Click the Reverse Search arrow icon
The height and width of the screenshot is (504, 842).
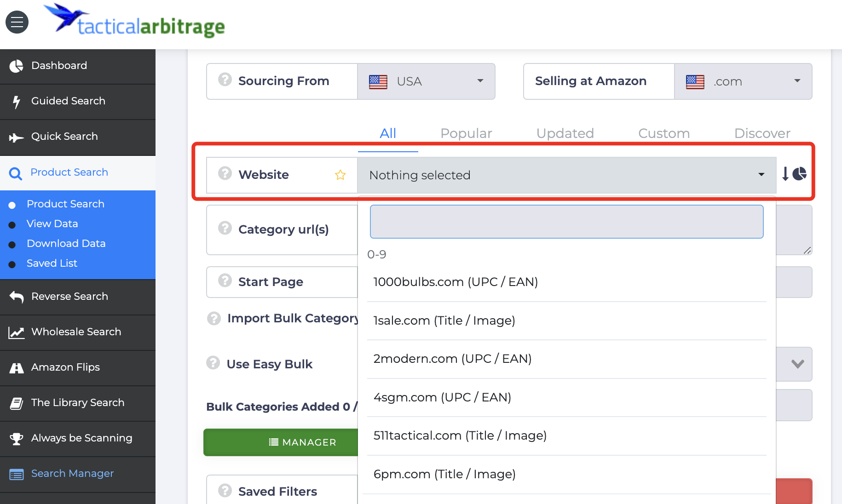coord(17,297)
